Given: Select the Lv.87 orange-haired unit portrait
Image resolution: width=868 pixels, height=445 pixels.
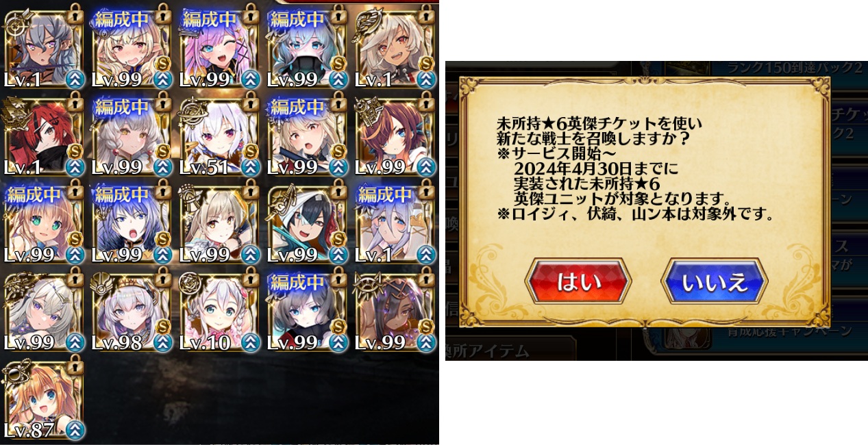Looking at the screenshot, I should coord(42,398).
